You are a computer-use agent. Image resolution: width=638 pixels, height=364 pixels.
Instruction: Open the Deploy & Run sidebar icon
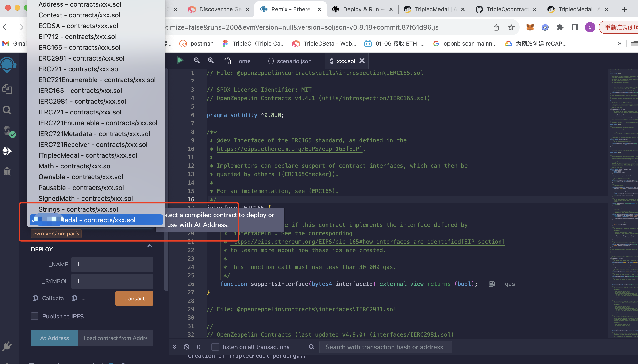[x=7, y=151]
